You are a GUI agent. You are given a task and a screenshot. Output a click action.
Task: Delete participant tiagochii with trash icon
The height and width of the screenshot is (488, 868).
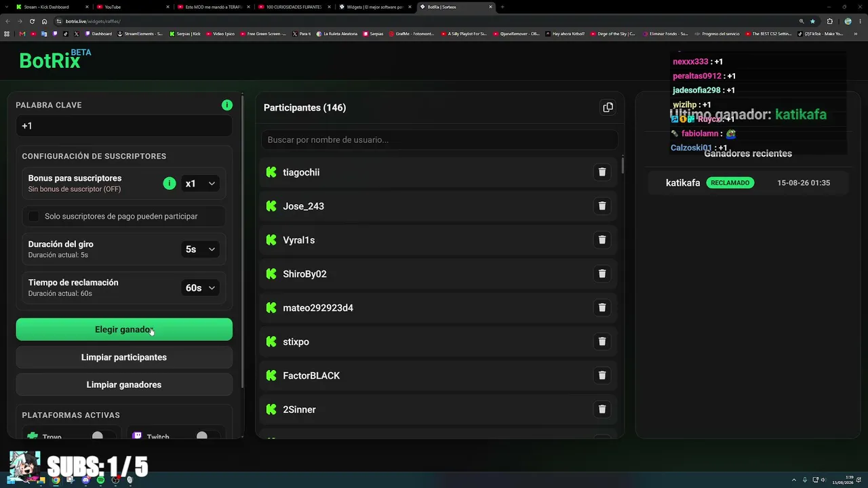pos(601,172)
